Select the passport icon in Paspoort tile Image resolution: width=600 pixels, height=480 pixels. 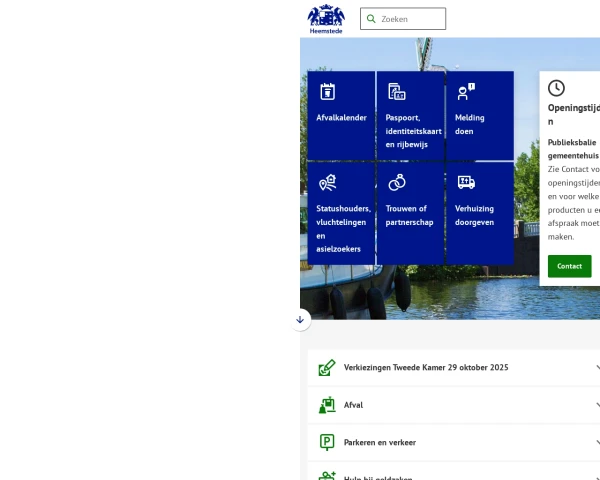[396, 92]
